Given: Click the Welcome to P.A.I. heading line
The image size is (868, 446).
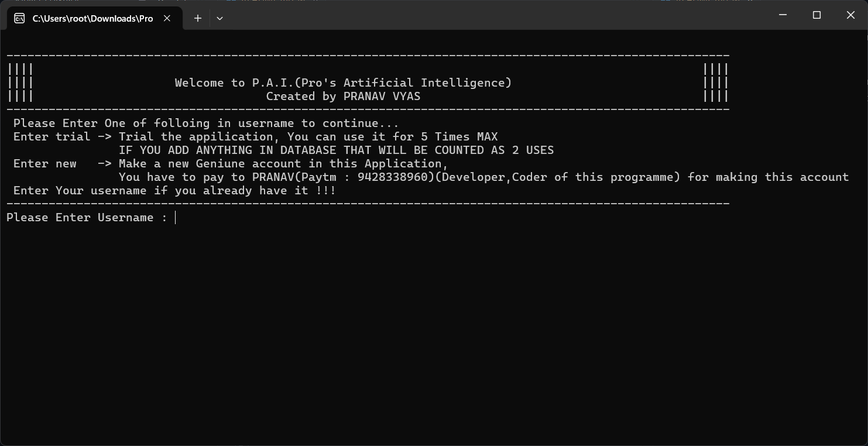Looking at the screenshot, I should pos(343,83).
